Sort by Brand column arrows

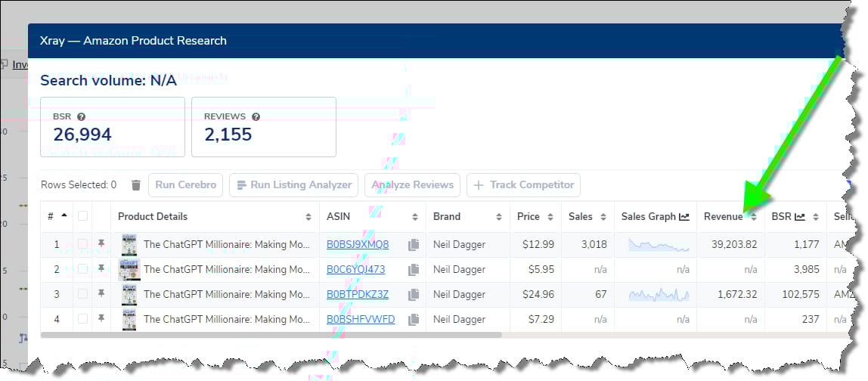click(499, 217)
